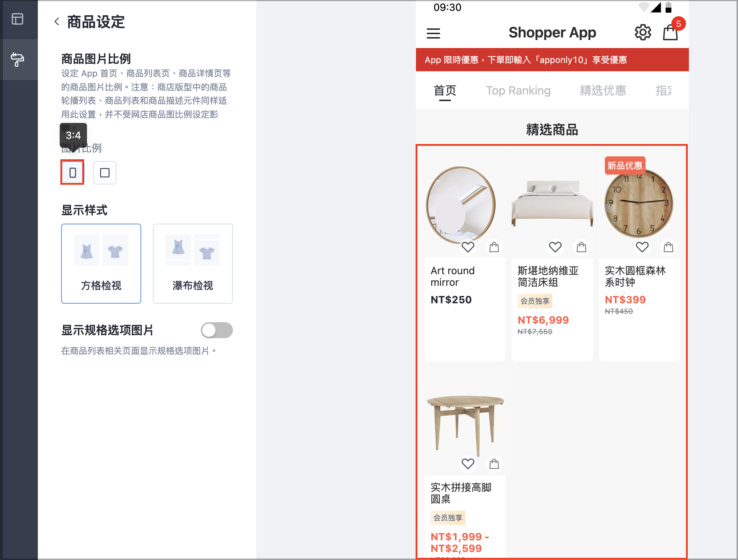Click the 斯堪地纳维亚简洁床组 title
This screenshot has height=560, width=738.
548,276
